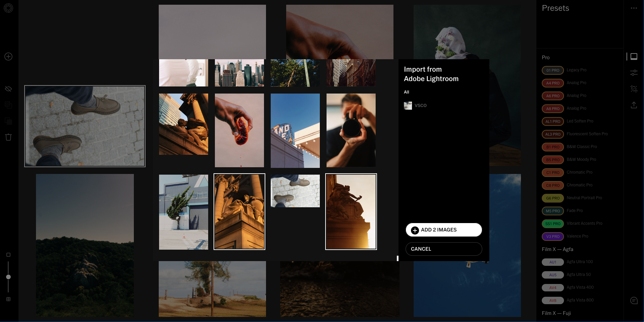
Task: Open the presets panel icon
Action: (634, 57)
